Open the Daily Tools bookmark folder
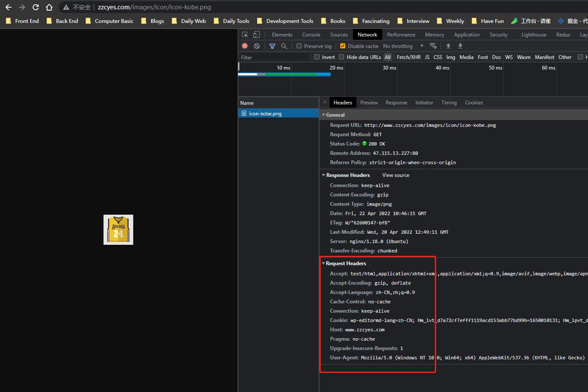The image size is (588, 392). pos(231,21)
